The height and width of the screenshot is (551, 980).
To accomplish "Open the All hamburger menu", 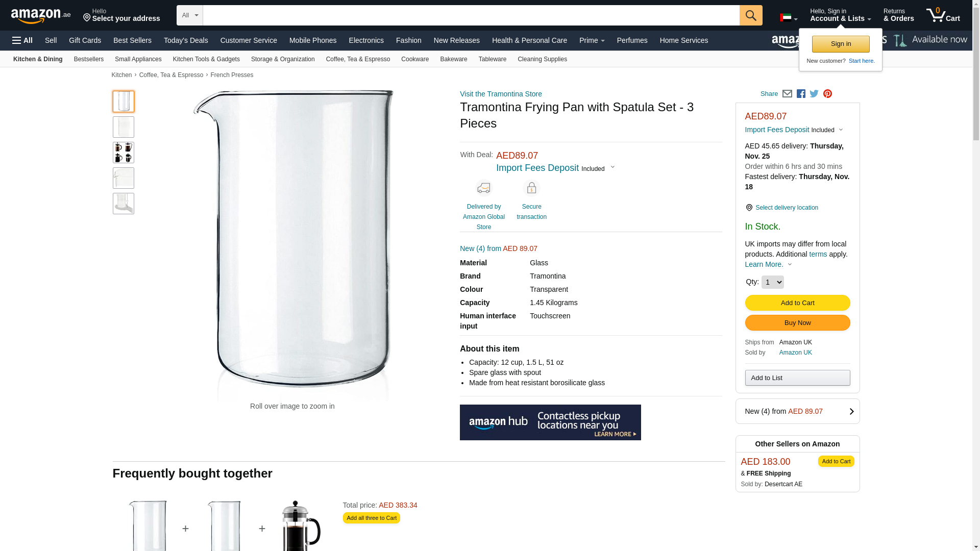I will pos(22,40).
